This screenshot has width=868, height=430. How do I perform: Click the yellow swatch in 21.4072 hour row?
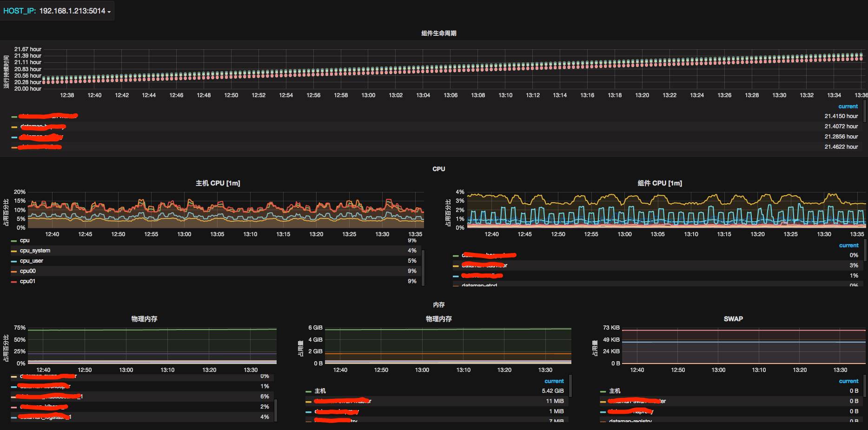click(x=14, y=127)
